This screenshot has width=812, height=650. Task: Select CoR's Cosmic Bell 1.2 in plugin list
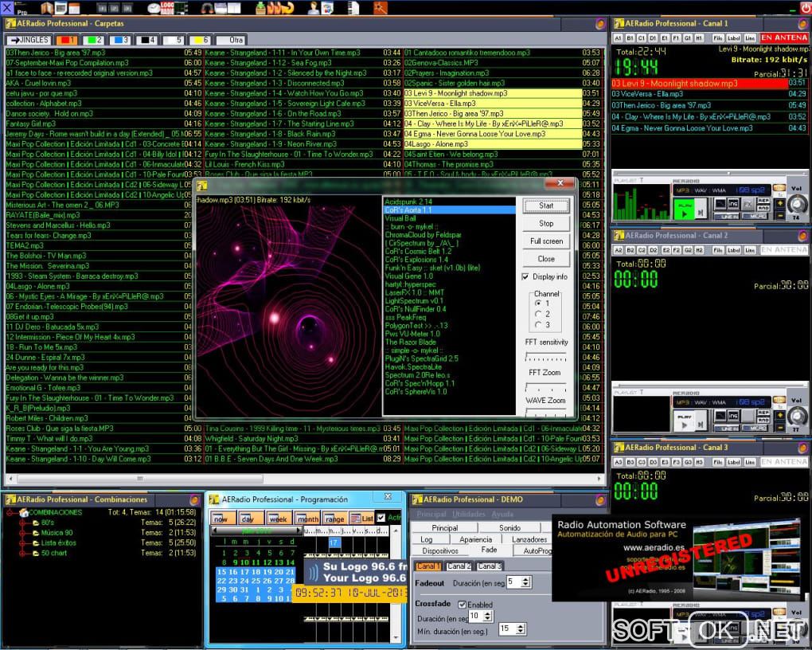tap(417, 251)
